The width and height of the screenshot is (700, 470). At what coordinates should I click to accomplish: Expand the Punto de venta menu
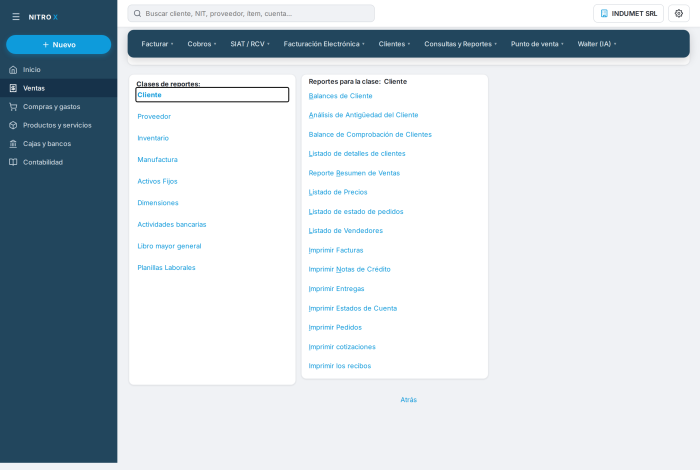[537, 44]
